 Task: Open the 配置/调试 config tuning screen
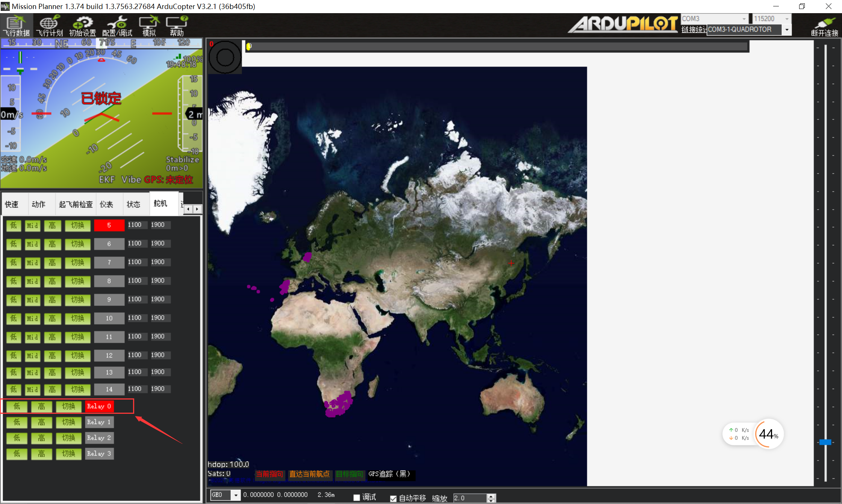point(117,26)
